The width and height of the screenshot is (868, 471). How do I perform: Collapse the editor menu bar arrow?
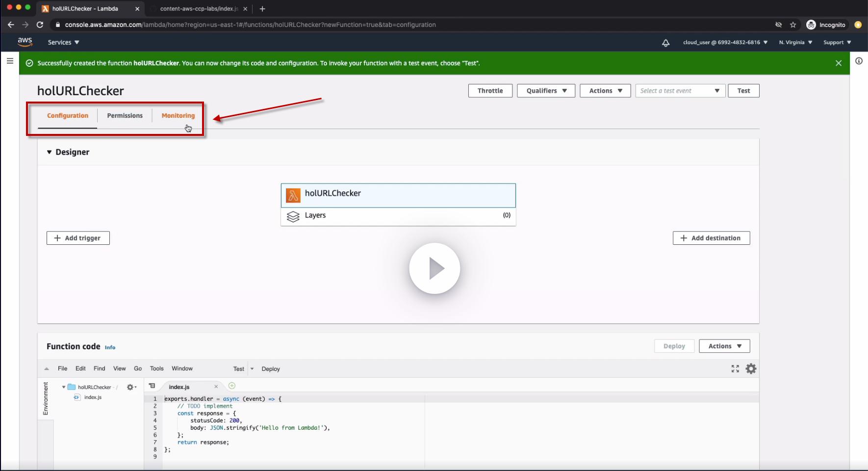(47, 368)
